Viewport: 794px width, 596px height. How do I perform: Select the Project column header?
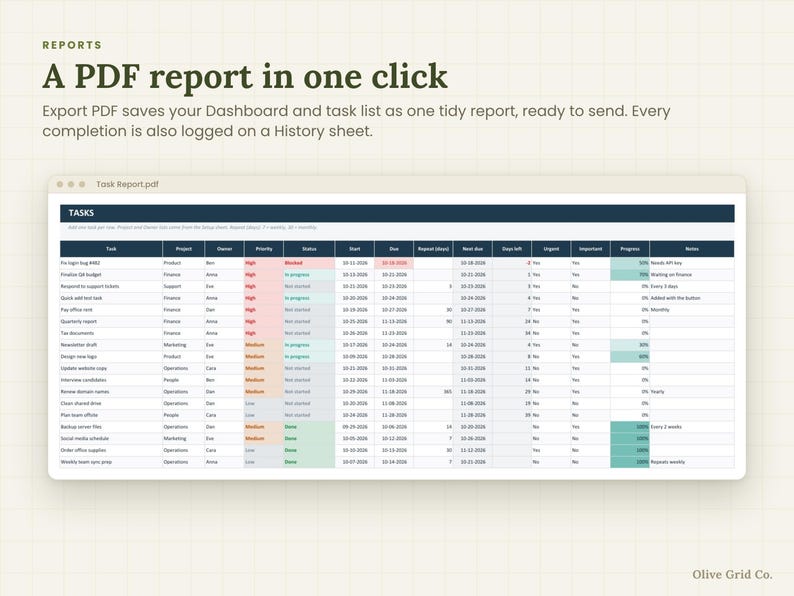[184, 249]
